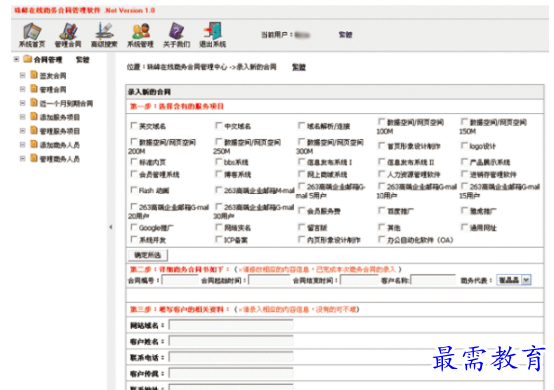Check the 会员管理系统 checkbox

[134, 174]
